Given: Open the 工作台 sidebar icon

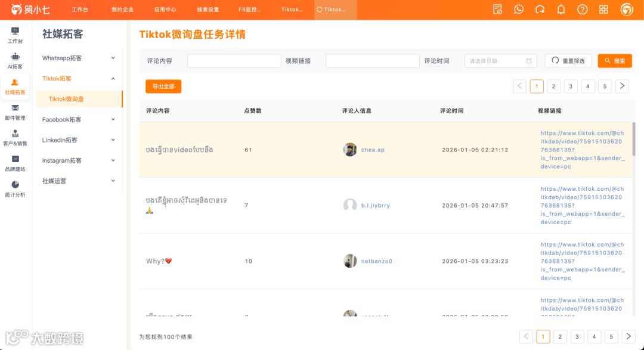Looking at the screenshot, I should click(x=15, y=31).
